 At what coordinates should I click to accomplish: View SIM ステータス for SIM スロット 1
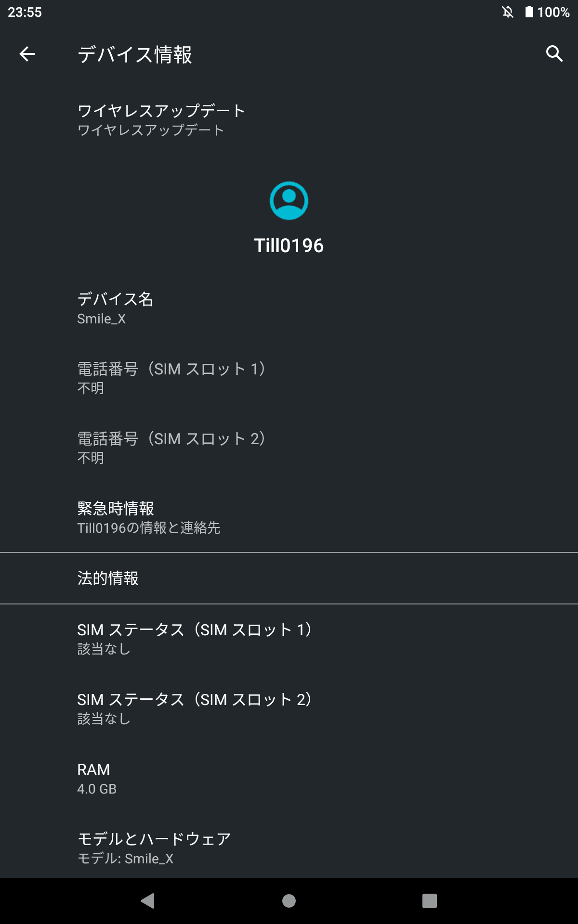[x=194, y=639]
